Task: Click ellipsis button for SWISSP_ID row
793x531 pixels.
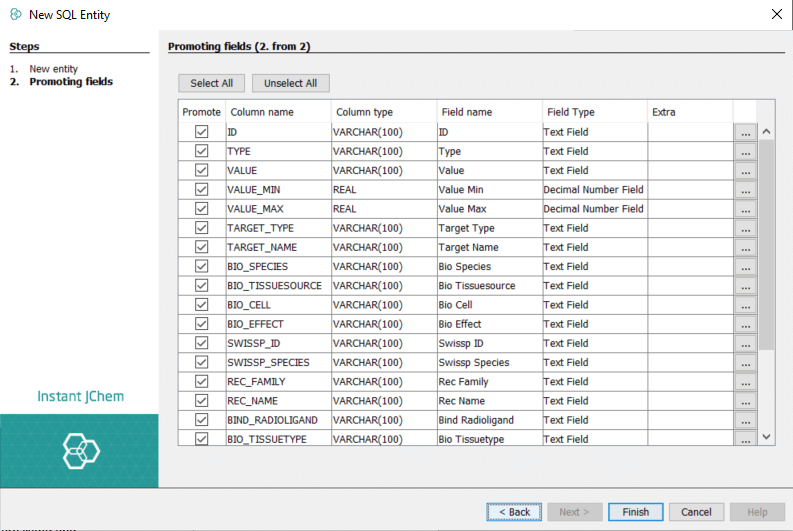Action: coord(744,344)
